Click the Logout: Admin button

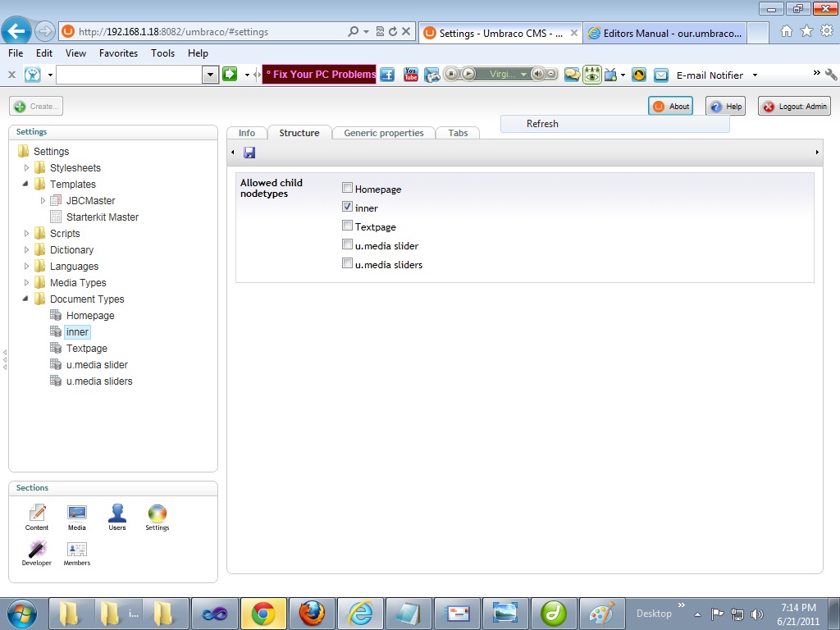coord(794,107)
